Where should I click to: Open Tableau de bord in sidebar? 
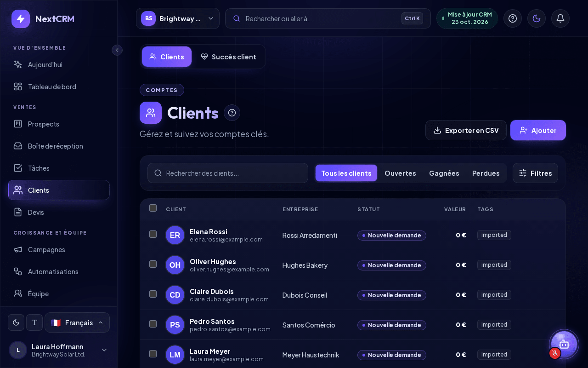[x=59, y=86]
